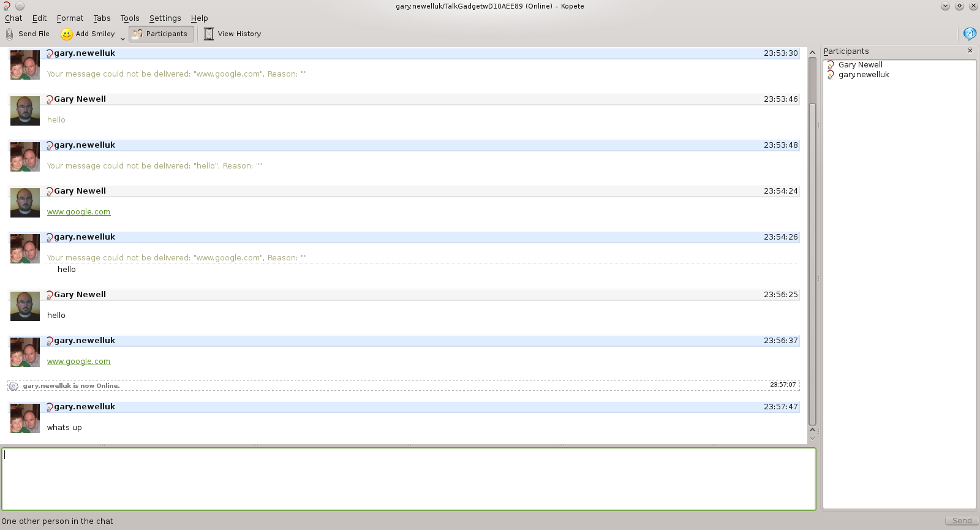Click protocol icon beside gary.newelluk 23:56:37

click(x=50, y=341)
